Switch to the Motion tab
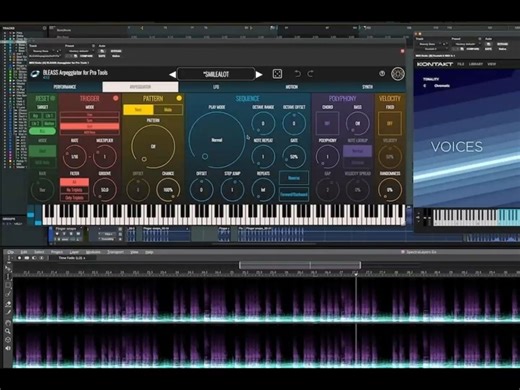 tap(292, 87)
